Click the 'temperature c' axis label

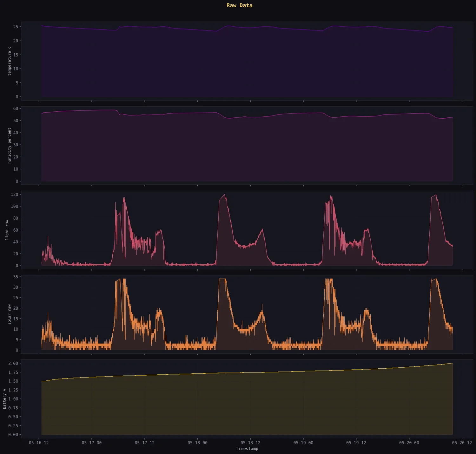tap(9, 61)
